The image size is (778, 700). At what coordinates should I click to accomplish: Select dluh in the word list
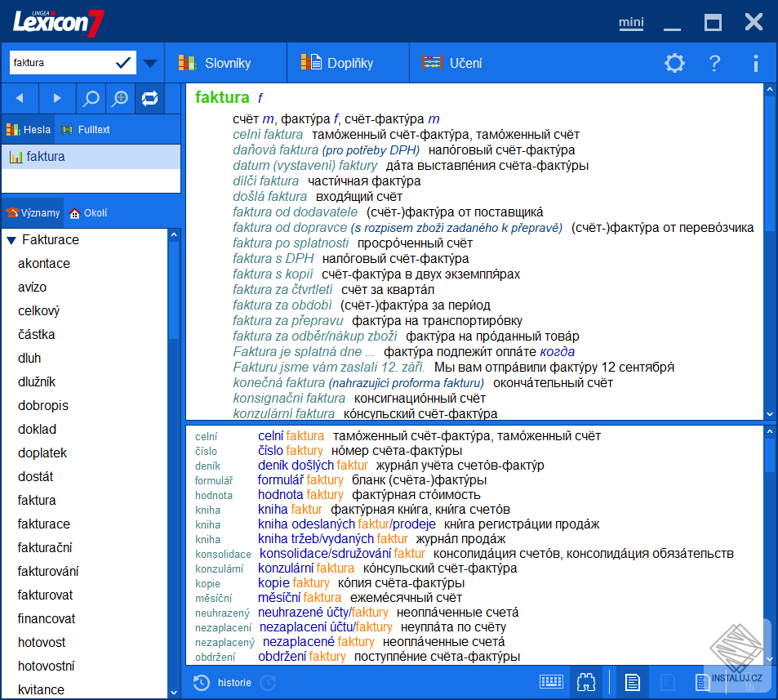coord(29,359)
